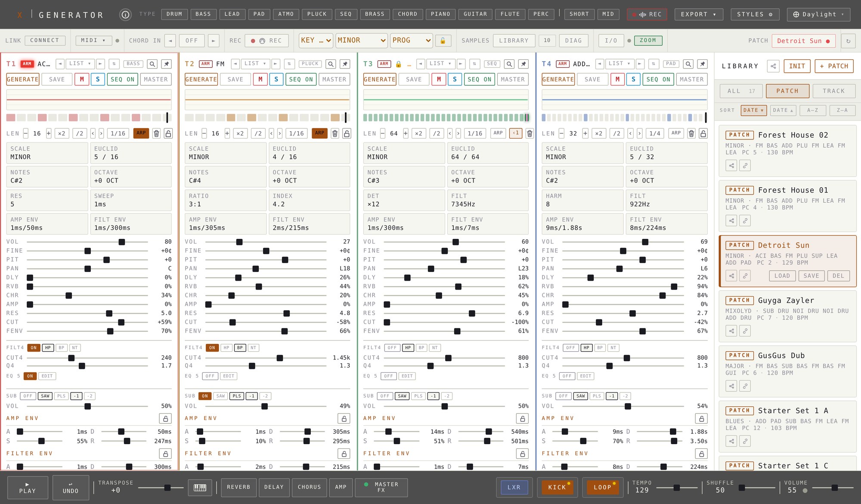Click the PLAY button
Image resolution: width=861 pixels, height=504 pixels.
tap(28, 488)
